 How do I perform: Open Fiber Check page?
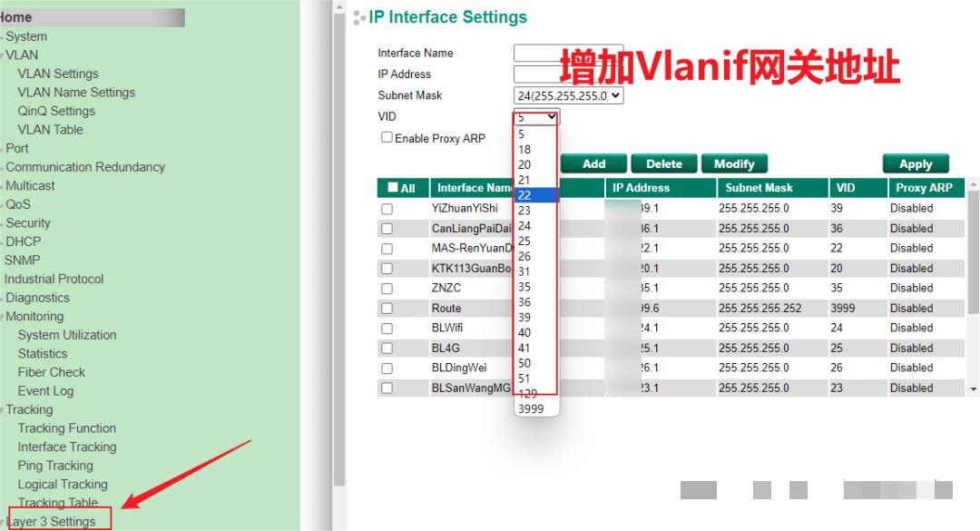51,373
